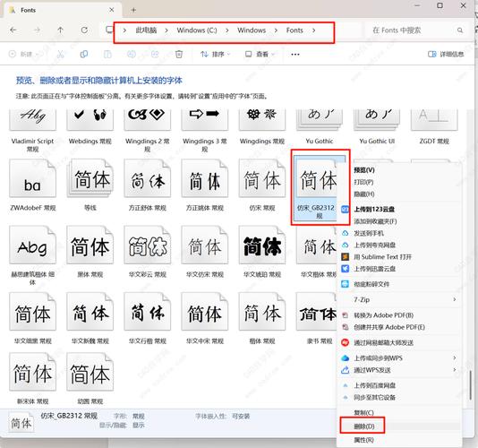The width and height of the screenshot is (478, 448).
Task: Click 此电脑 in the address breadcrumb
Action: point(146,30)
